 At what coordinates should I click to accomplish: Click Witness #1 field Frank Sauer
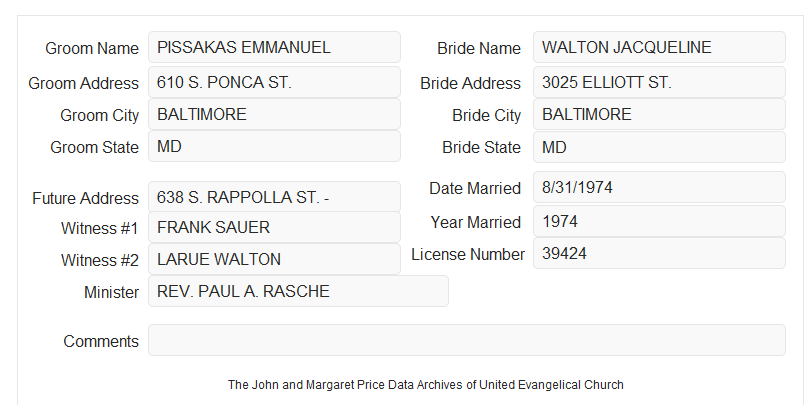tap(274, 227)
